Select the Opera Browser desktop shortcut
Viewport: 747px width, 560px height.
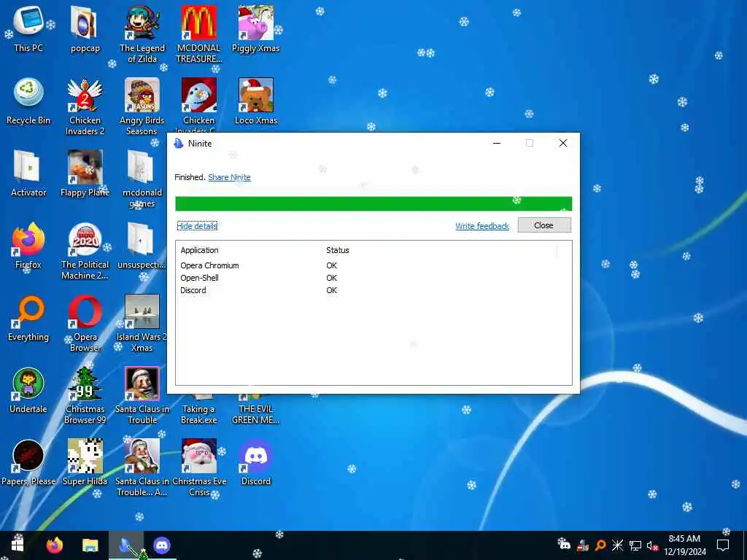point(85,324)
